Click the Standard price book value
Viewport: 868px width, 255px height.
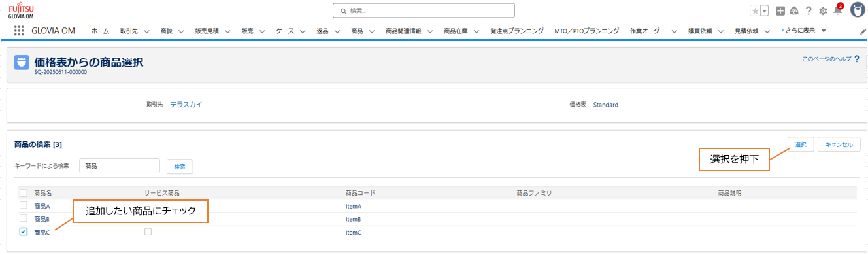pos(606,105)
